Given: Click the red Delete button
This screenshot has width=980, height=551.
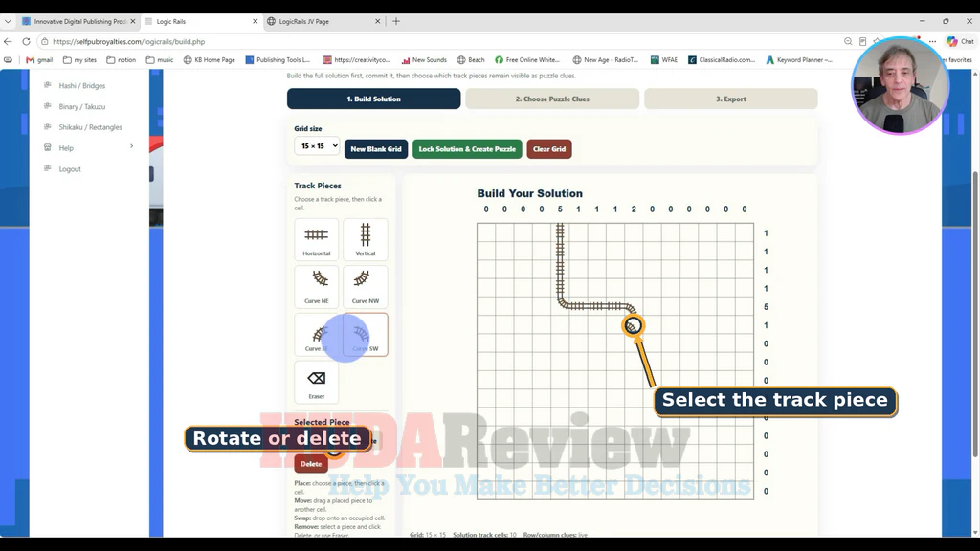Looking at the screenshot, I should tap(311, 464).
